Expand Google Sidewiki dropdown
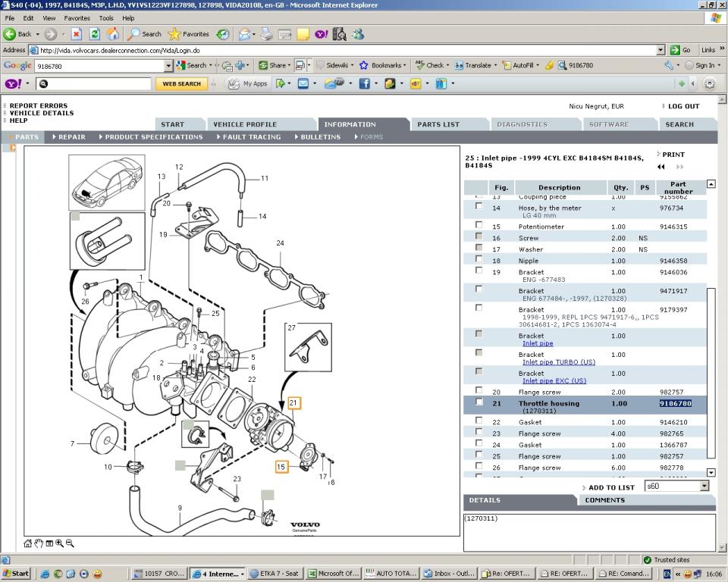Screen dimensions: 728x582 [352, 65]
